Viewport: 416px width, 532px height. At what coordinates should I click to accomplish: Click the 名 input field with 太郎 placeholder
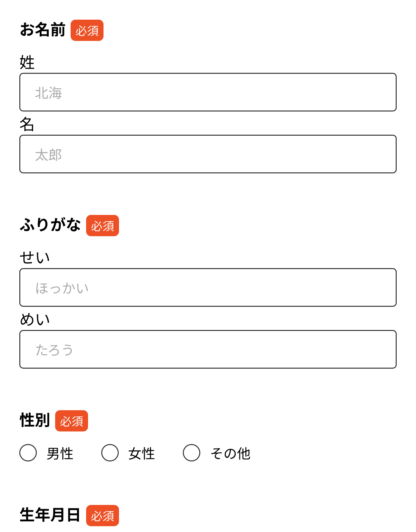click(208, 154)
